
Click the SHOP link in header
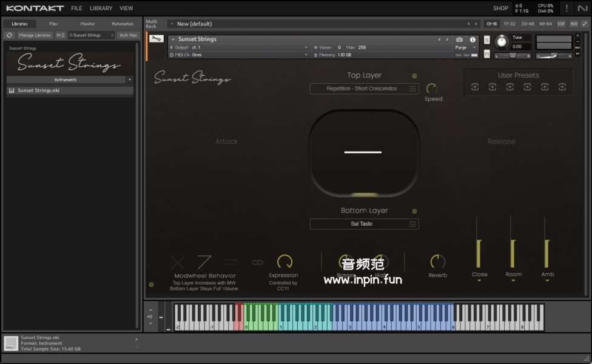click(x=500, y=8)
